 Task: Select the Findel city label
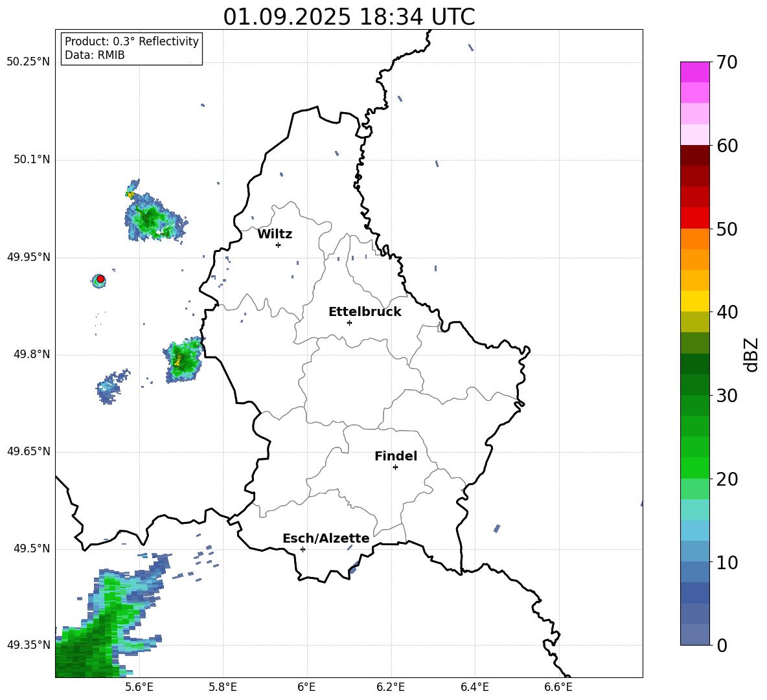point(396,456)
